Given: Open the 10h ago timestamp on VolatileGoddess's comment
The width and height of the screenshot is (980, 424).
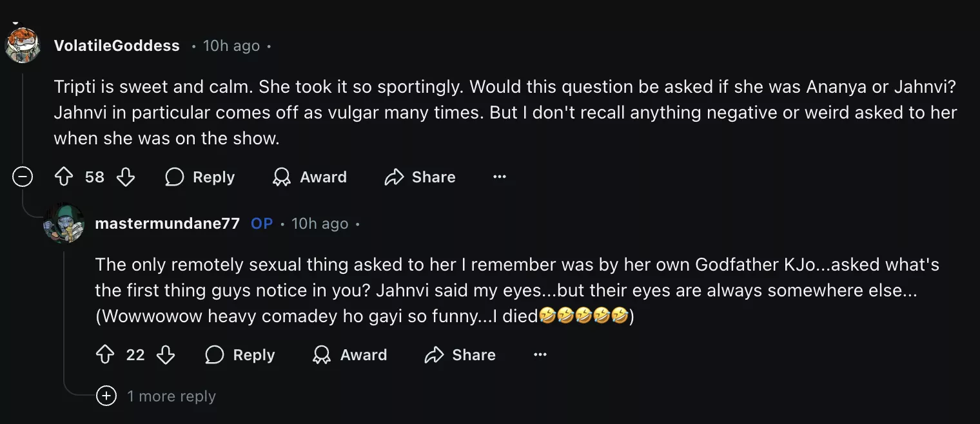Looking at the screenshot, I should (231, 46).
